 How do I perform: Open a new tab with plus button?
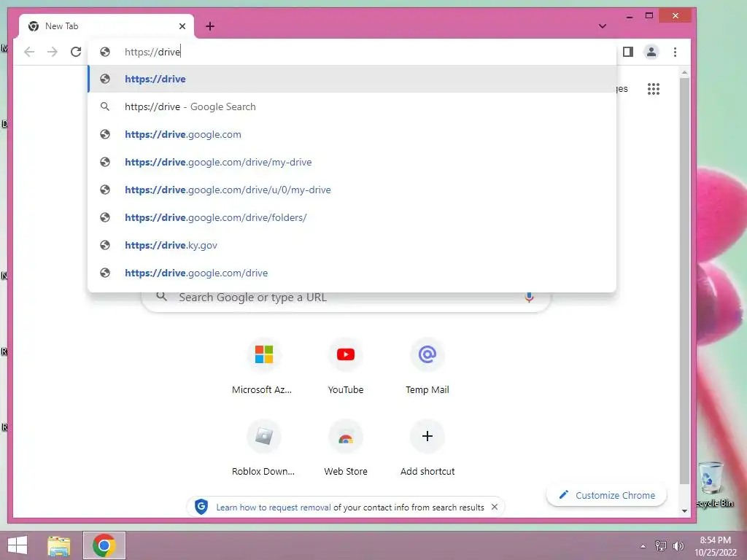click(x=210, y=26)
